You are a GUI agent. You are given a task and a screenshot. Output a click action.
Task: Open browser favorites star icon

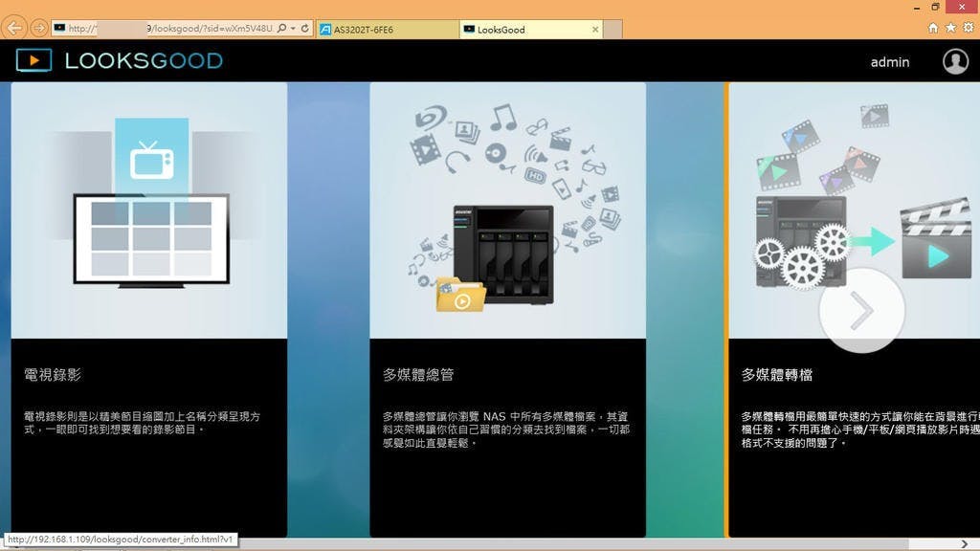[x=950, y=28]
